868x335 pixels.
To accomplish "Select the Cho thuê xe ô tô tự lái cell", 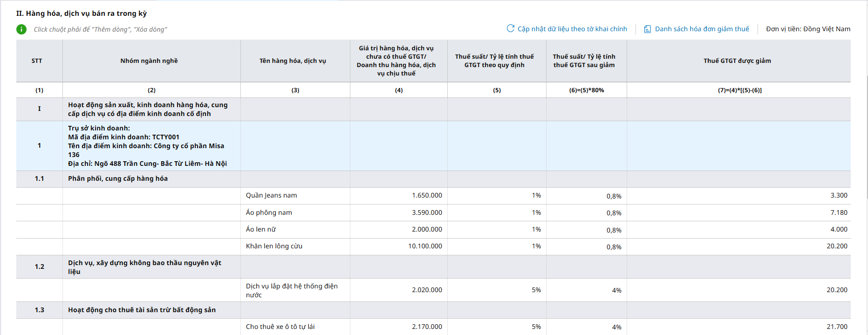I will (280, 327).
